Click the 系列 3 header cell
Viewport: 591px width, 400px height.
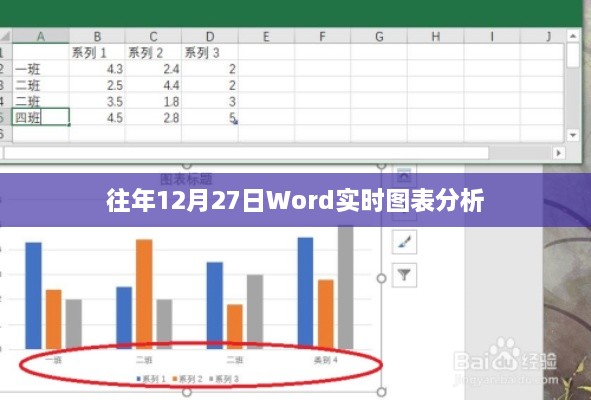point(210,52)
